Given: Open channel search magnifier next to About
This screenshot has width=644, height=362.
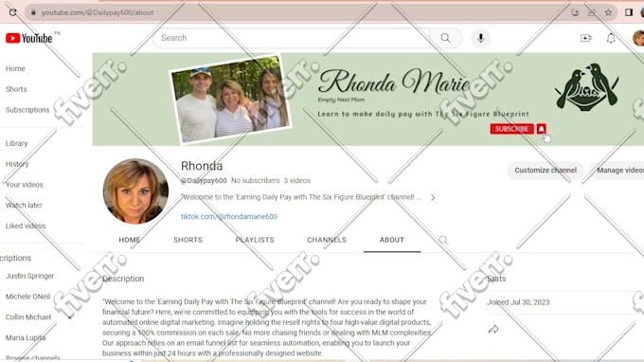Looking at the screenshot, I should click(x=443, y=240).
